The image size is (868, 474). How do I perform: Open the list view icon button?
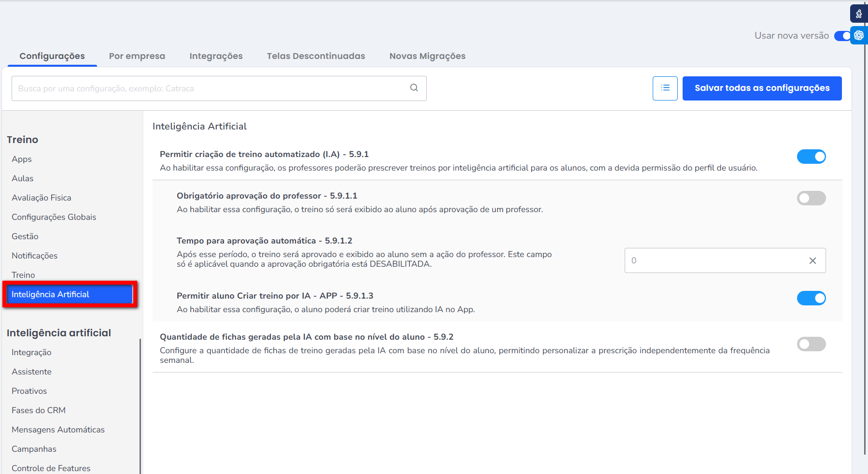point(665,88)
